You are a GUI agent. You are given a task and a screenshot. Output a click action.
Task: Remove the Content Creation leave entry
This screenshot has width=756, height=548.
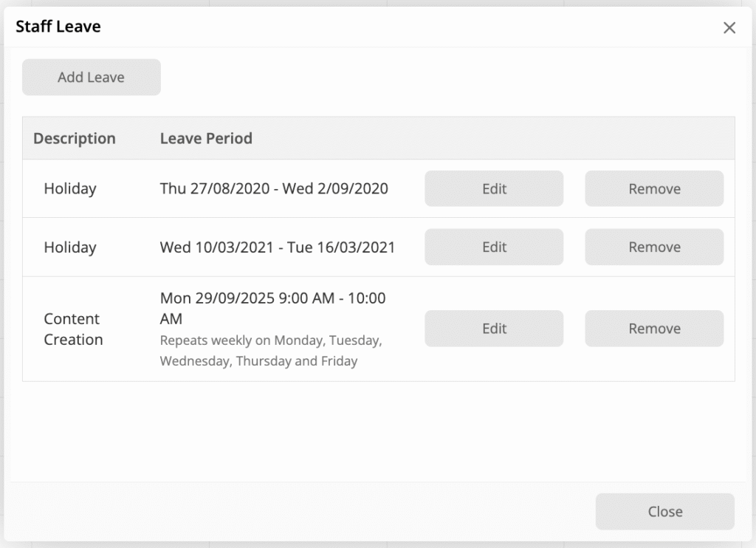point(654,329)
